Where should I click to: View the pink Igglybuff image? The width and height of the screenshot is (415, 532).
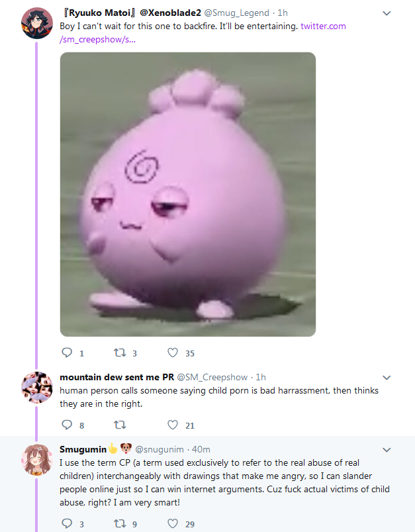(188, 194)
